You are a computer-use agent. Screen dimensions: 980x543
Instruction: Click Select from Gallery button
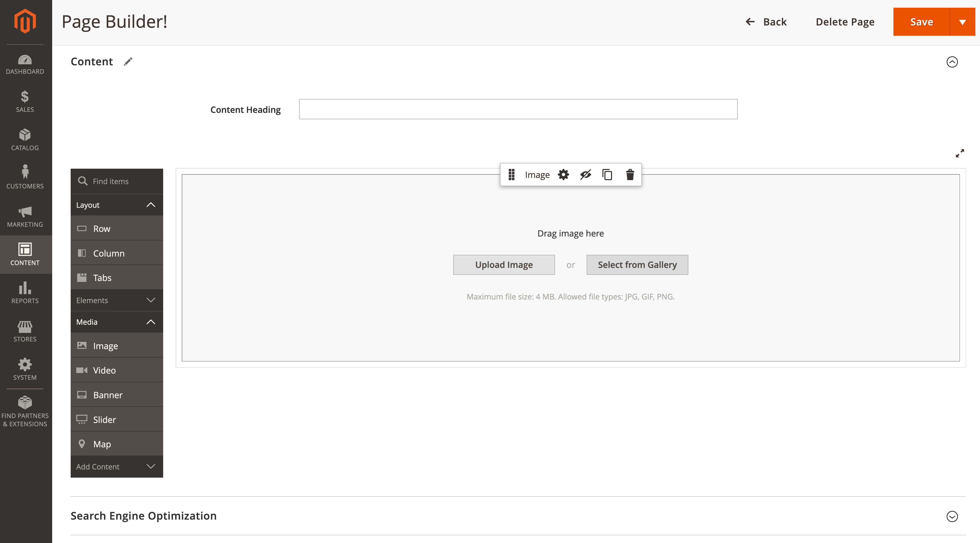(x=637, y=265)
